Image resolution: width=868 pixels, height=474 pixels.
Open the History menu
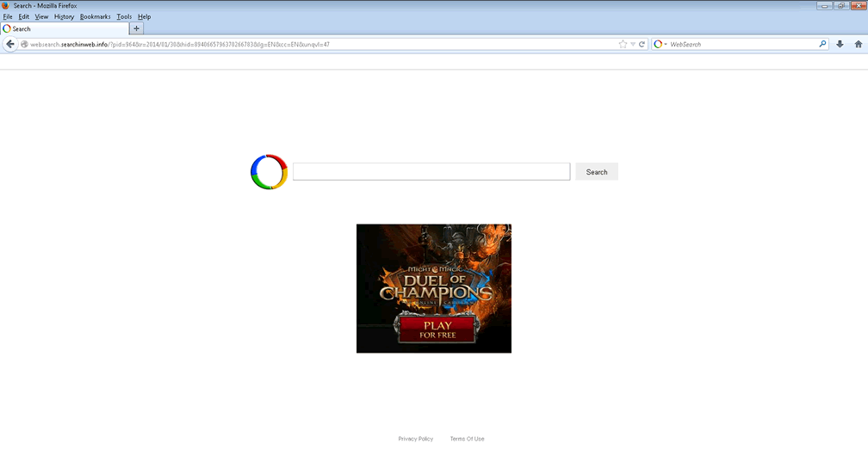[x=64, y=16]
